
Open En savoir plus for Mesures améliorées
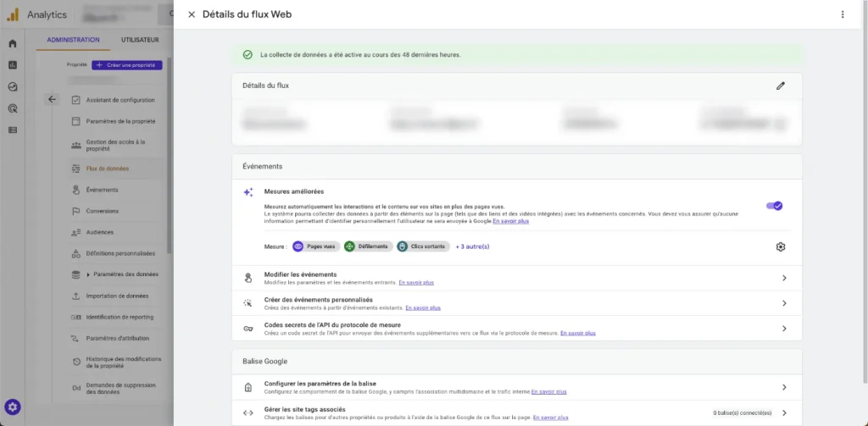point(511,221)
